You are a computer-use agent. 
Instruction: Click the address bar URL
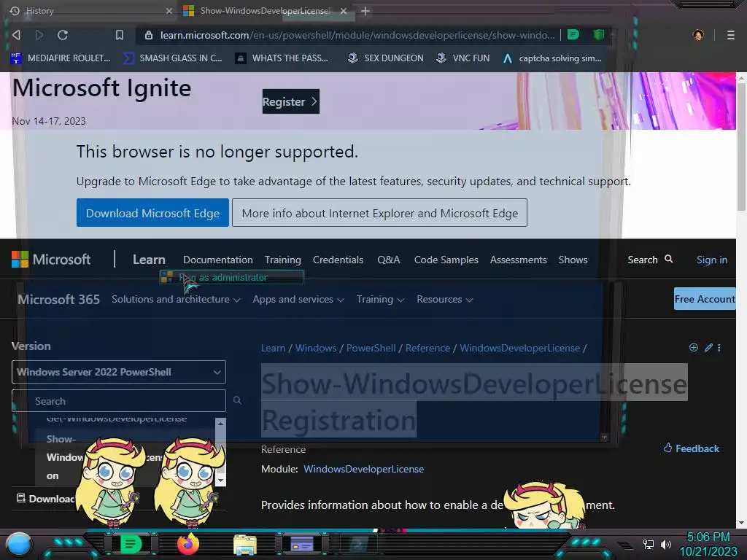[357, 35]
